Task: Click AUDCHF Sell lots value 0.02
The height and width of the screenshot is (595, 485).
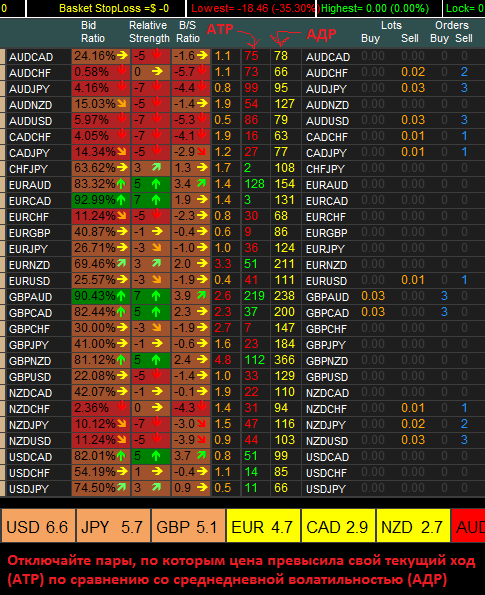Action: click(x=413, y=72)
